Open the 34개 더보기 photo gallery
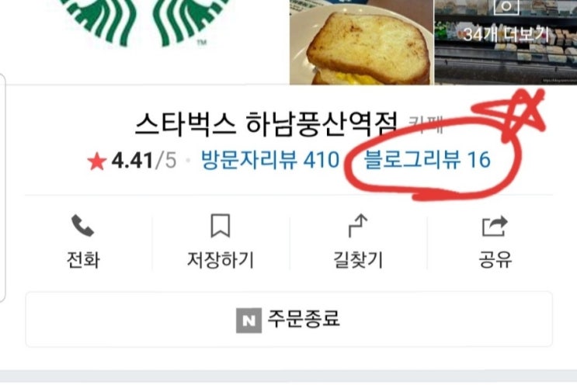This screenshot has width=577, height=392. (x=506, y=42)
